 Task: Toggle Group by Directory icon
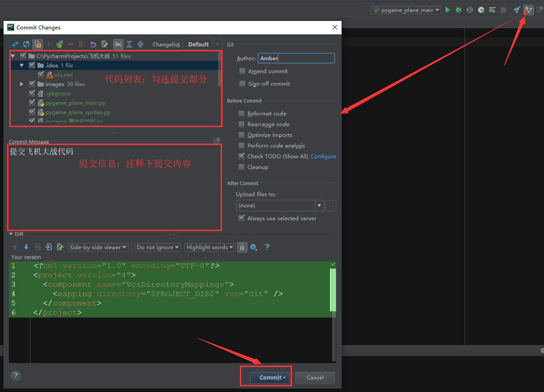[118, 44]
